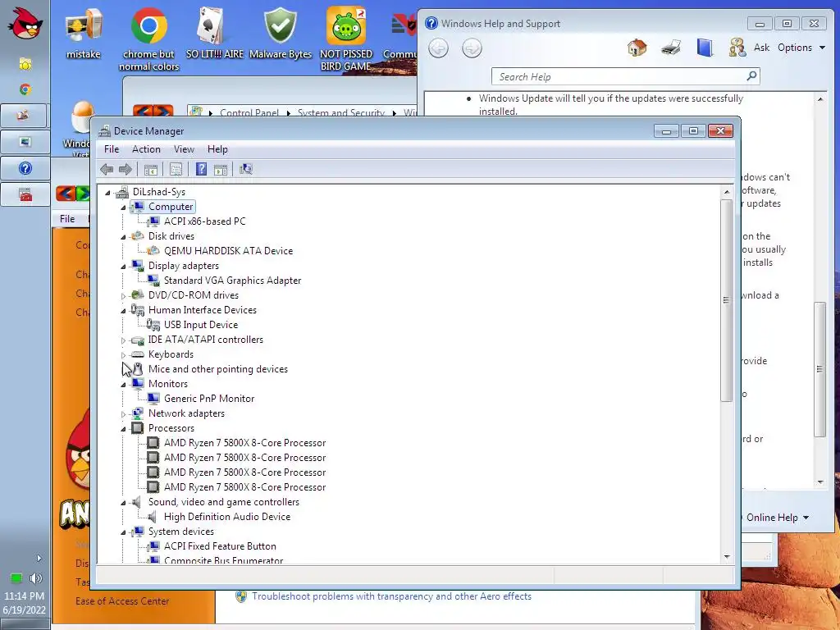The height and width of the screenshot is (630, 840).
Task: Open the 'mistake' desktop icon
Action: click(84, 33)
